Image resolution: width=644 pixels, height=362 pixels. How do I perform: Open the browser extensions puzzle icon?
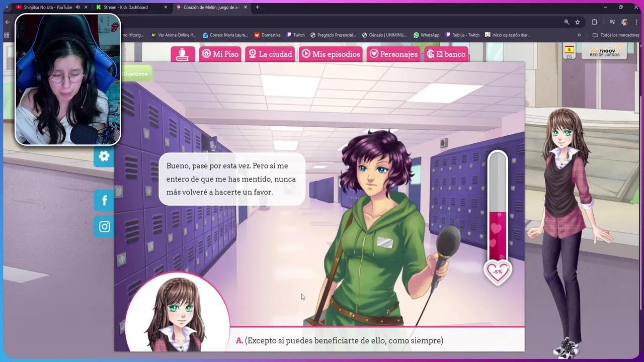coord(595,22)
